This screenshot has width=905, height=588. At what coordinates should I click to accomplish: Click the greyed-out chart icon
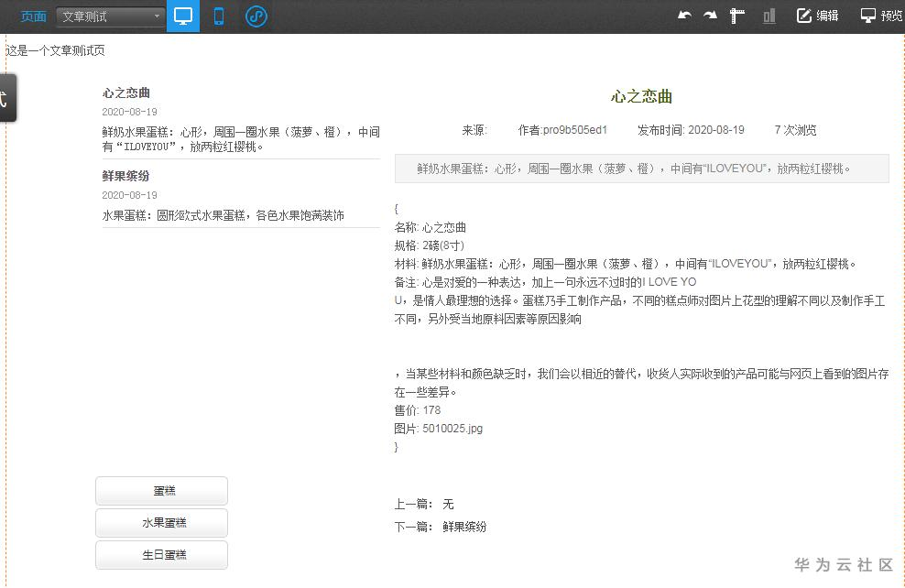769,16
